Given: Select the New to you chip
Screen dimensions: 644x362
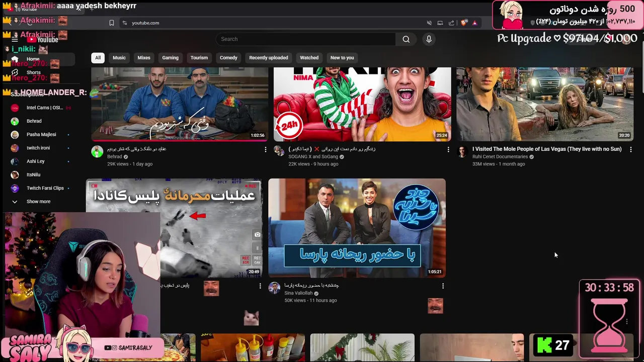Looking at the screenshot, I should (342, 57).
